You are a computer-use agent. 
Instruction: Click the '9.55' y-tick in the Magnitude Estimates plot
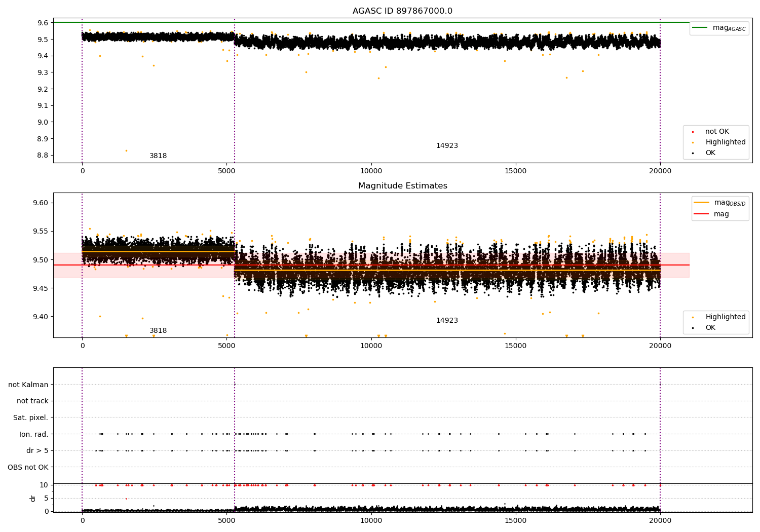coord(41,232)
